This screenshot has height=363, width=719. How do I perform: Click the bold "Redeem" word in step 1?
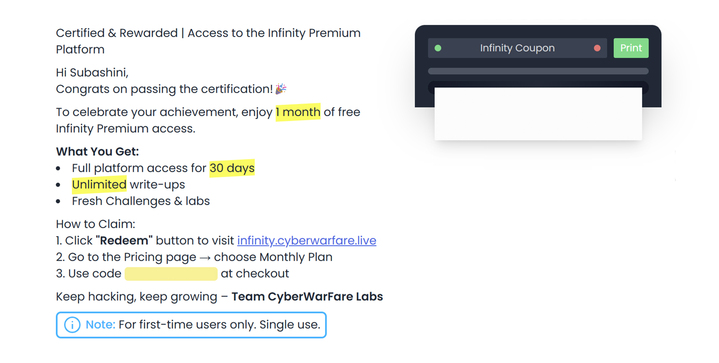pyautogui.click(x=124, y=241)
